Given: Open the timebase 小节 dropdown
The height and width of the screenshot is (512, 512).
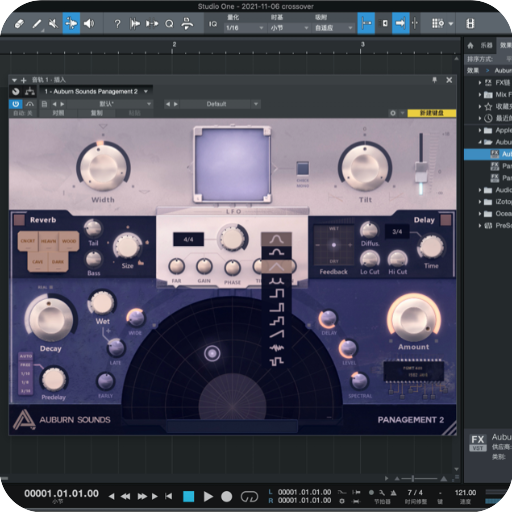Looking at the screenshot, I should click(289, 28).
